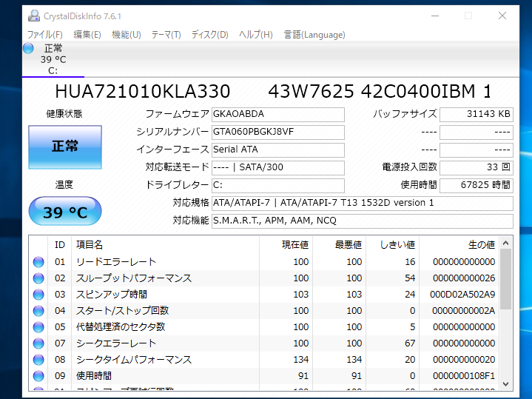Click the scroll-down arrow of SMART list

click(505, 384)
